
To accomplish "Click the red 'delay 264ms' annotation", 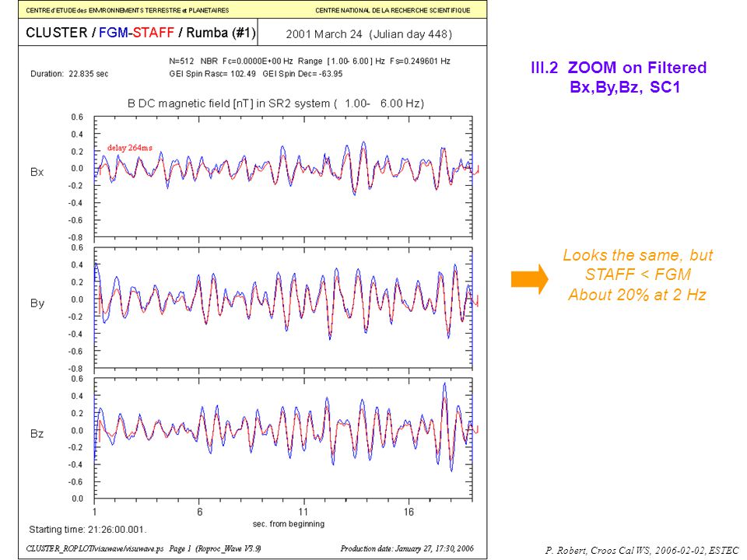I will (130, 148).
